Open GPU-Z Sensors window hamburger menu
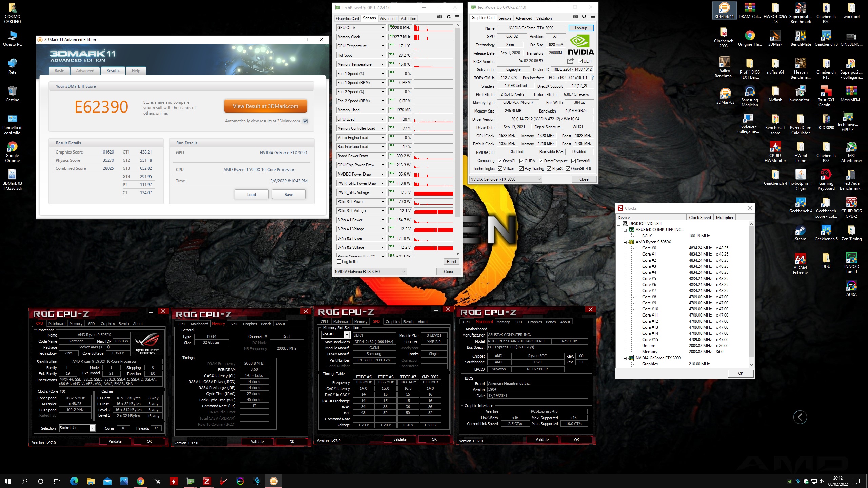The height and width of the screenshot is (488, 868). tap(457, 17)
